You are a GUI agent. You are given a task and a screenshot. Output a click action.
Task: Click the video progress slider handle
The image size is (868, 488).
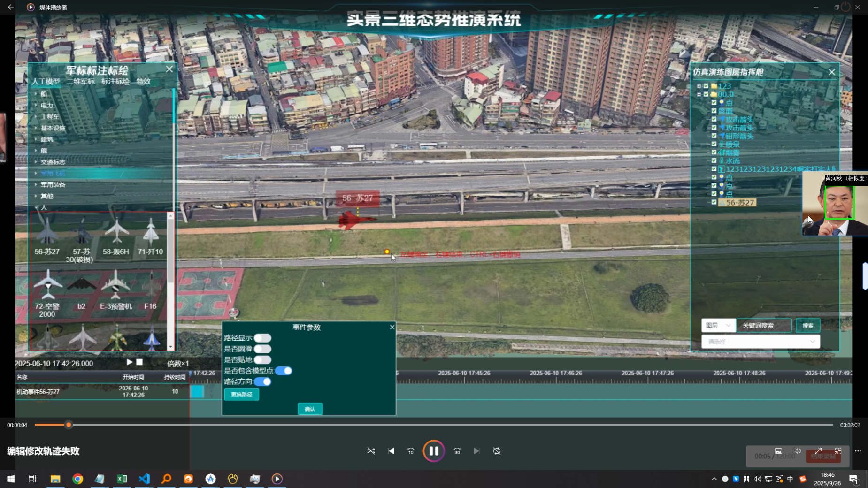[x=69, y=425]
